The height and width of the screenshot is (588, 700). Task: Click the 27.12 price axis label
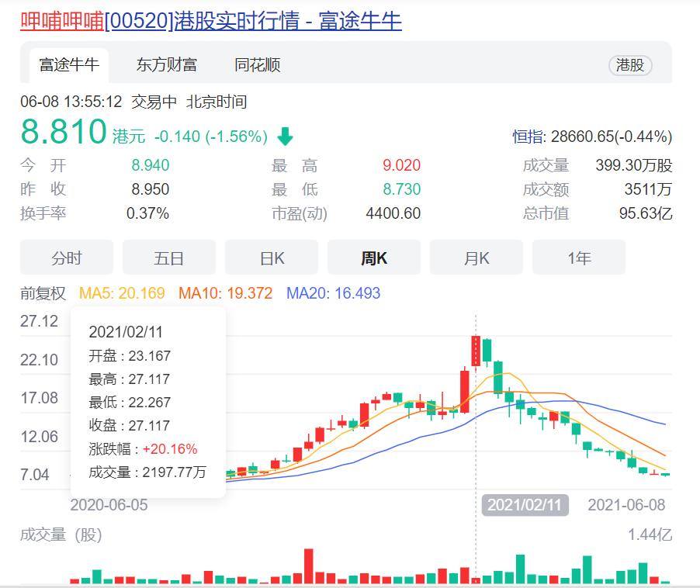click(40, 321)
